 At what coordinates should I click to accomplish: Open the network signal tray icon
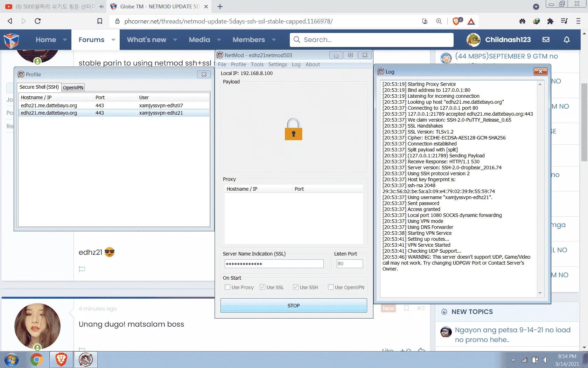pyautogui.click(x=524, y=360)
